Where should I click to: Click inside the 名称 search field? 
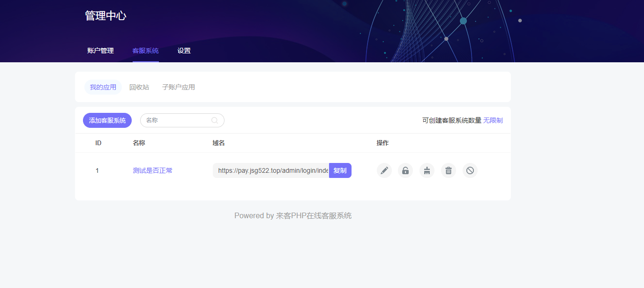(x=178, y=120)
